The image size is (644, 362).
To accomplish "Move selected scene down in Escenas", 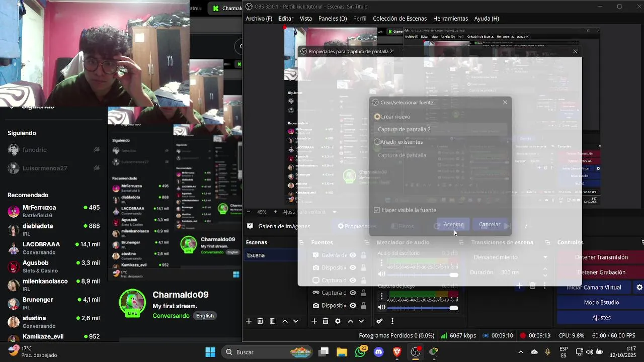I will pos(296,321).
